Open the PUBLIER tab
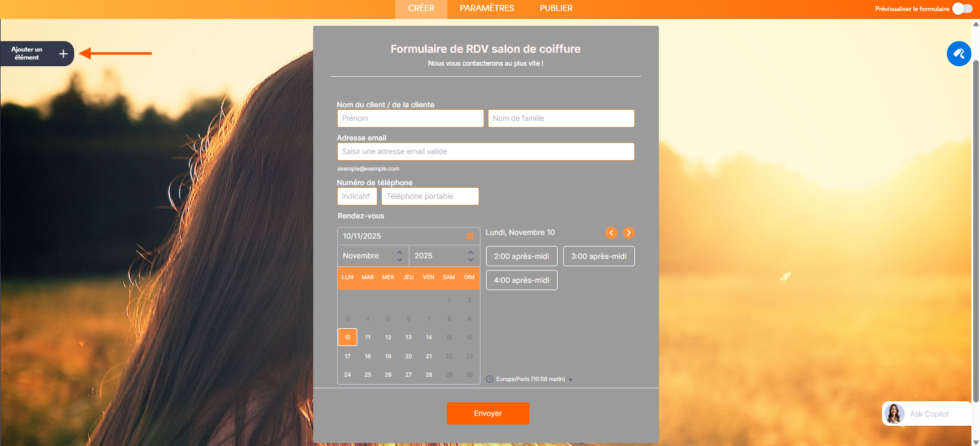This screenshot has width=980, height=446. point(556,9)
